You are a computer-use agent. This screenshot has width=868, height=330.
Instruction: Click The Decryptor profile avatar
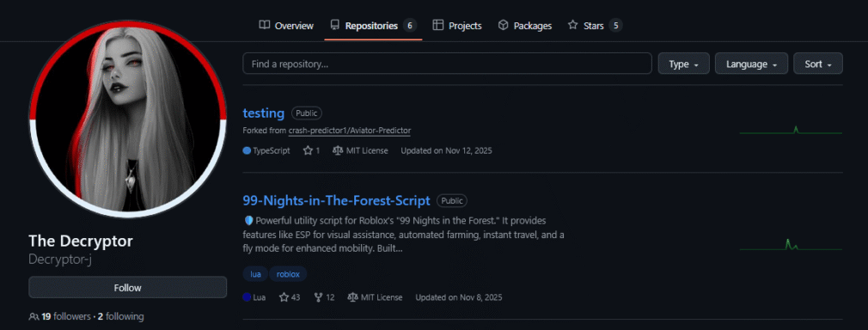tap(127, 119)
